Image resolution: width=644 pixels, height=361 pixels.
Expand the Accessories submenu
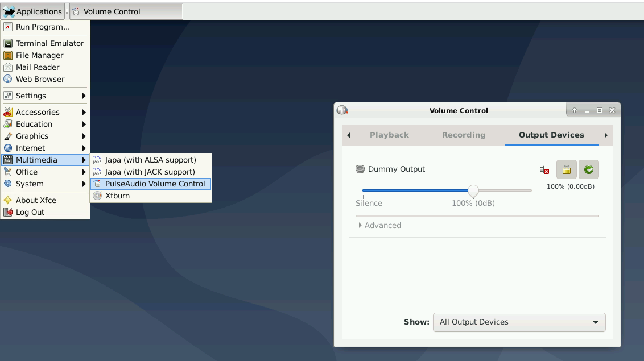(x=45, y=112)
